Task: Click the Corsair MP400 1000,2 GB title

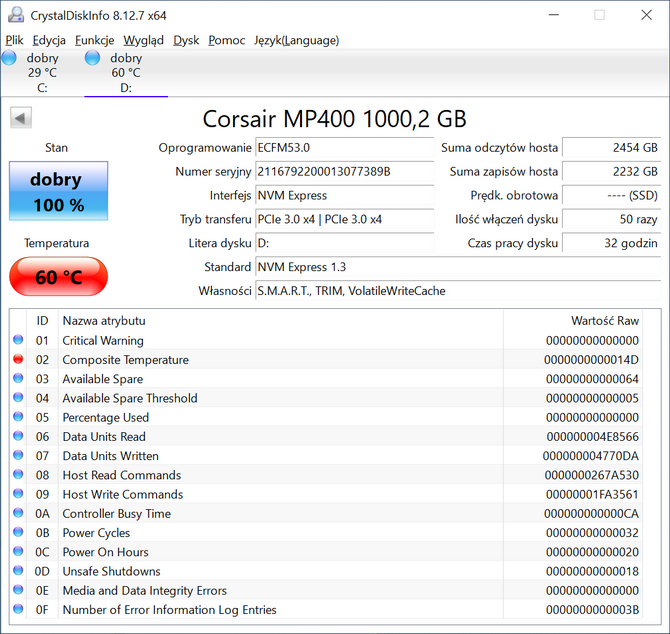Action: click(x=334, y=119)
